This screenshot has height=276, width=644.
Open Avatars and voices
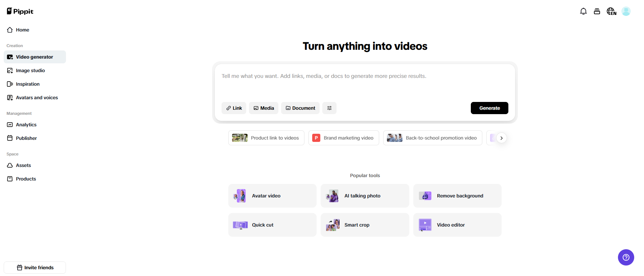click(35, 98)
